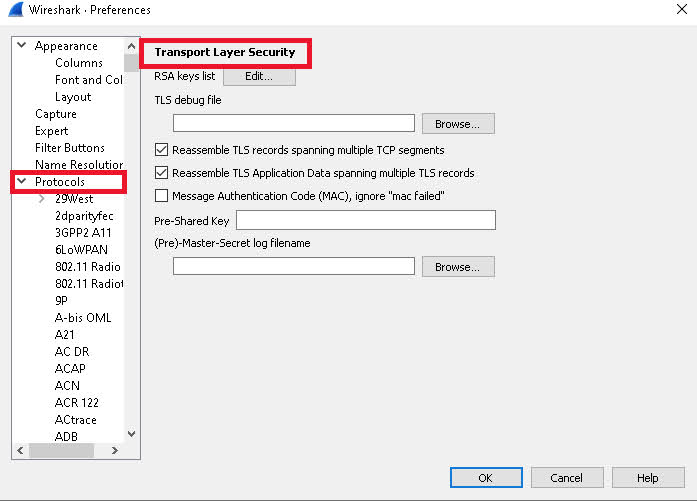Select 3GPP2 A11 protocol
The width and height of the screenshot is (697, 501).
pyautogui.click(x=83, y=232)
